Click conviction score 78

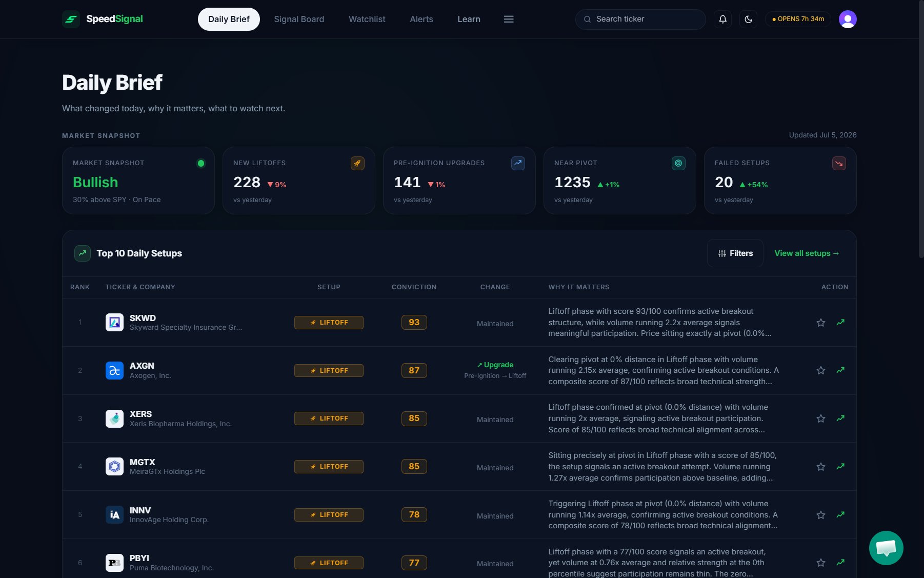coord(414,515)
